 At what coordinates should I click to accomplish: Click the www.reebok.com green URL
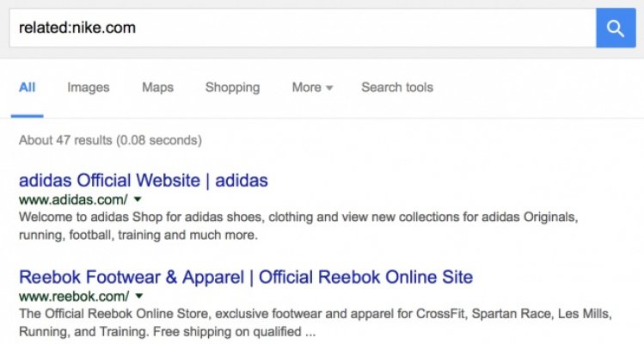[x=73, y=295]
